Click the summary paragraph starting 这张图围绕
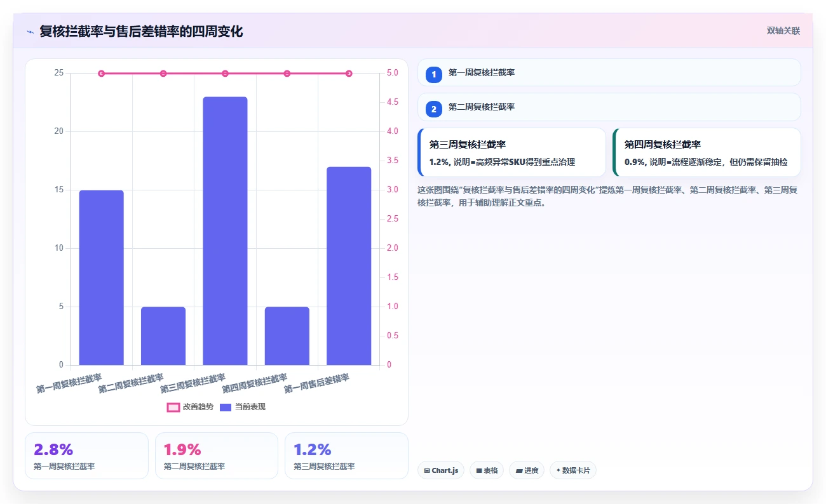Screen dimensions: 826x504 point(609,196)
